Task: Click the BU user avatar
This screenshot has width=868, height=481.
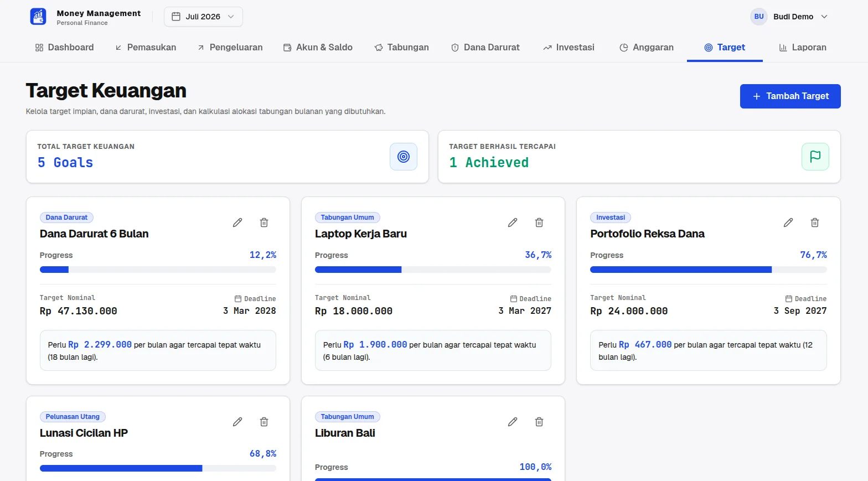Action: 759,17
